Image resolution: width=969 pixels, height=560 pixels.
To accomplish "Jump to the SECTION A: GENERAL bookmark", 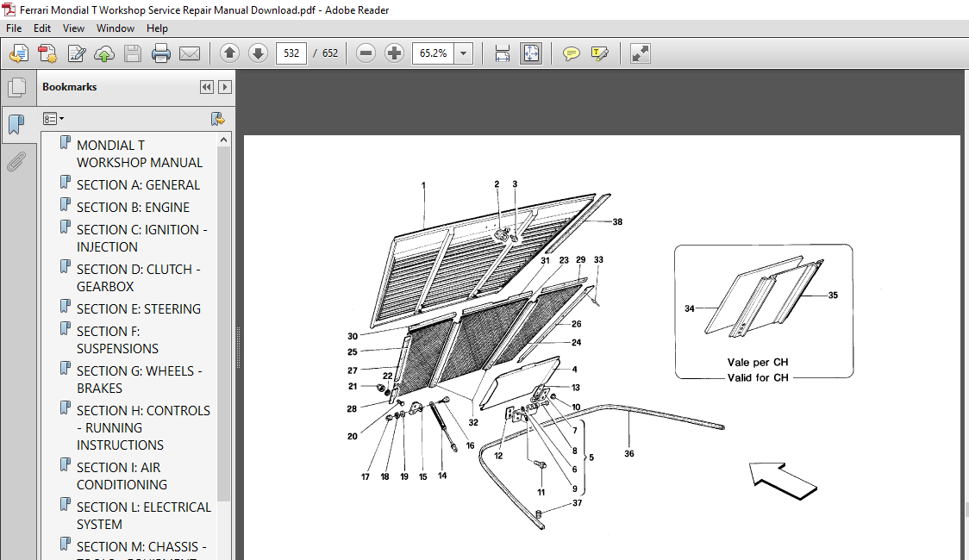I will click(x=138, y=184).
